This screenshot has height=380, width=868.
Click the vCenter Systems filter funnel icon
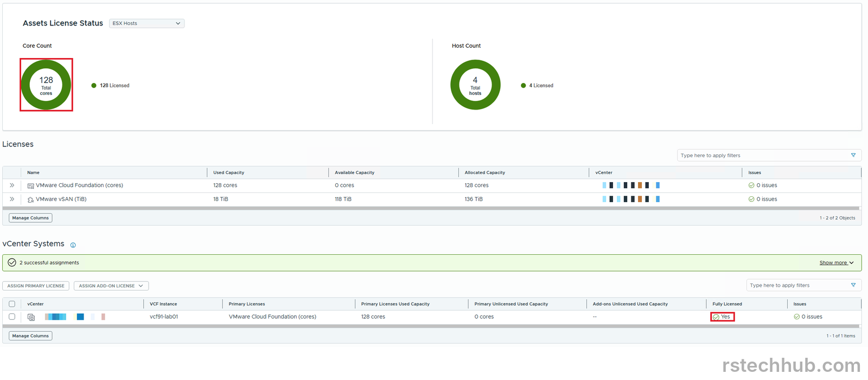[853, 285]
